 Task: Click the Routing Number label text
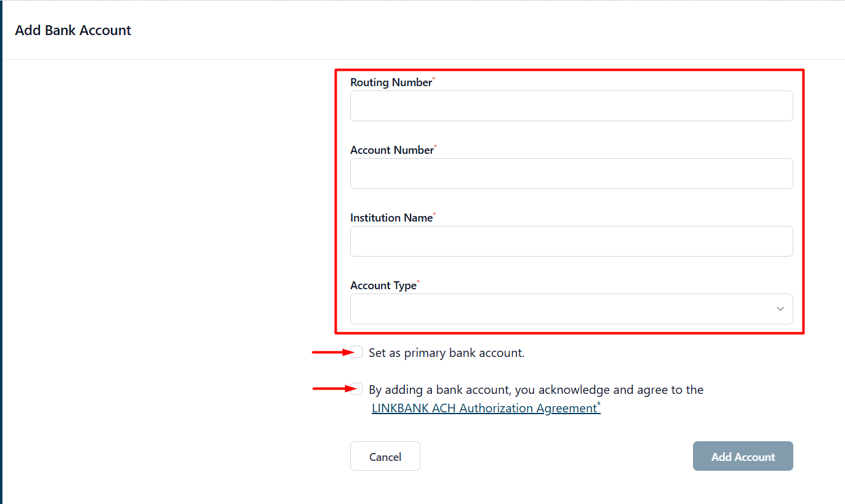(391, 82)
